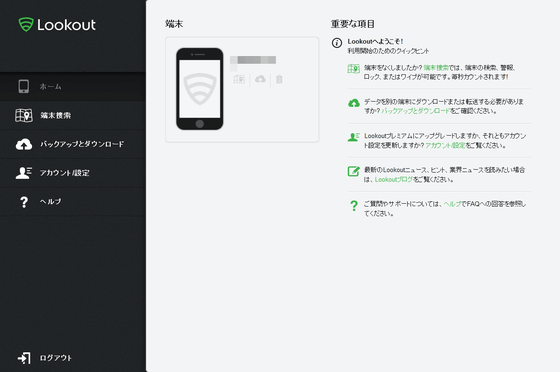The width and height of the screenshot is (560, 372).
Task: Click the device card map locate icon
Action: pyautogui.click(x=239, y=79)
